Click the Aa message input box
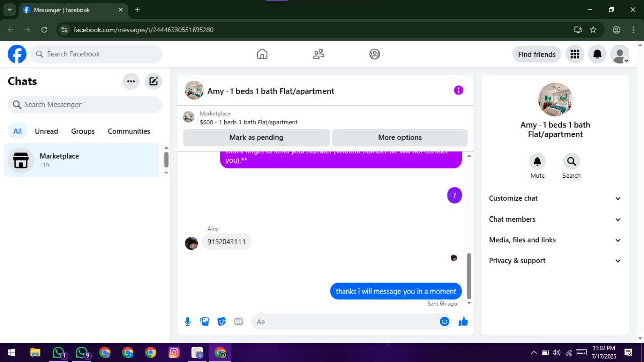 coord(352,322)
